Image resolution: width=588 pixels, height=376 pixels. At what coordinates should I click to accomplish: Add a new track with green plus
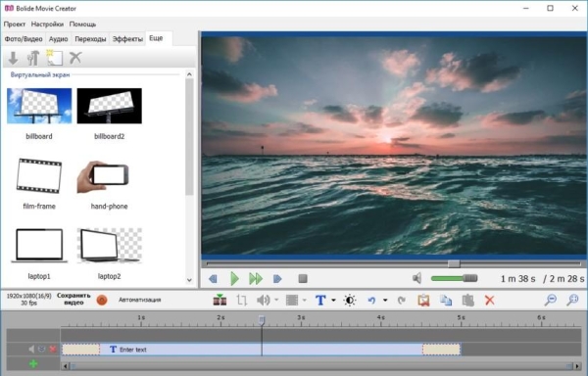pyautogui.click(x=33, y=363)
